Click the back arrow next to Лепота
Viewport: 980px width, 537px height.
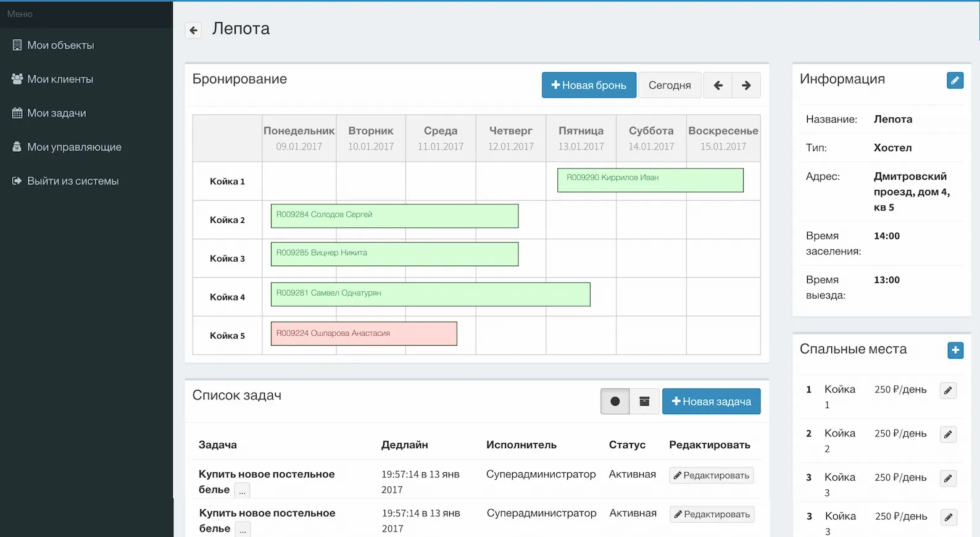point(193,30)
